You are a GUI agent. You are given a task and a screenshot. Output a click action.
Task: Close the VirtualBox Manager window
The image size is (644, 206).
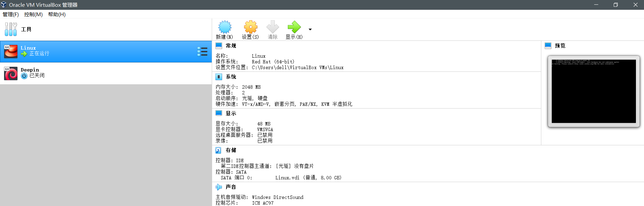[x=635, y=5]
